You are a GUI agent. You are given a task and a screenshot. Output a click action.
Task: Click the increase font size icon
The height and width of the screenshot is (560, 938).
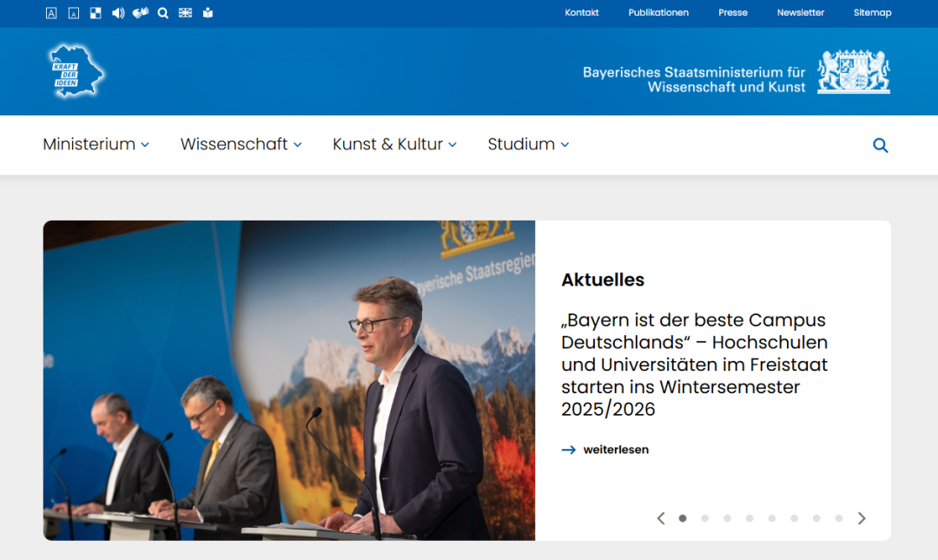51,13
